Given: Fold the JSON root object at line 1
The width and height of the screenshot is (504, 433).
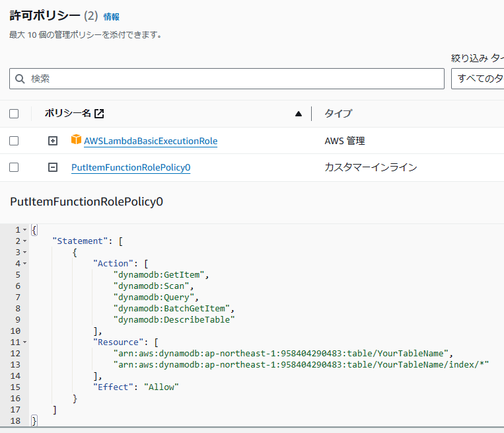Looking at the screenshot, I should point(25,230).
